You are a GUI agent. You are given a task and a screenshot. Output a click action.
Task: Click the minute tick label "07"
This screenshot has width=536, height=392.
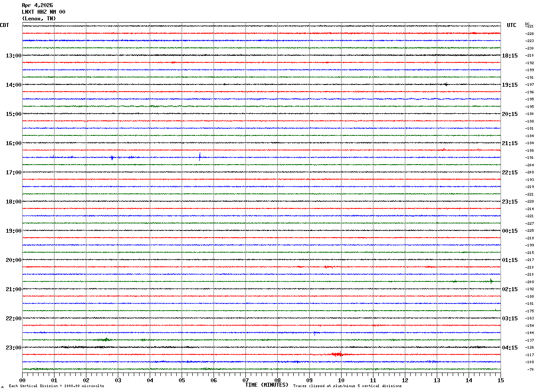click(x=246, y=380)
